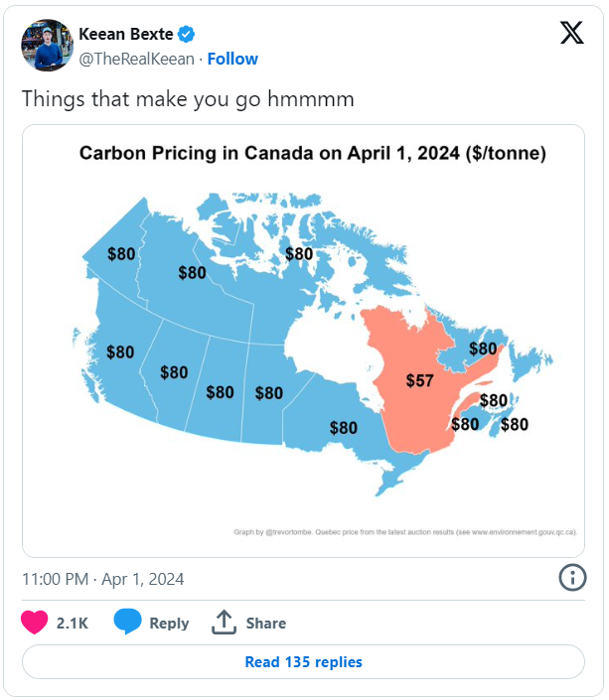Open the Keean Bexte display name
609x700 pixels.
[126, 34]
